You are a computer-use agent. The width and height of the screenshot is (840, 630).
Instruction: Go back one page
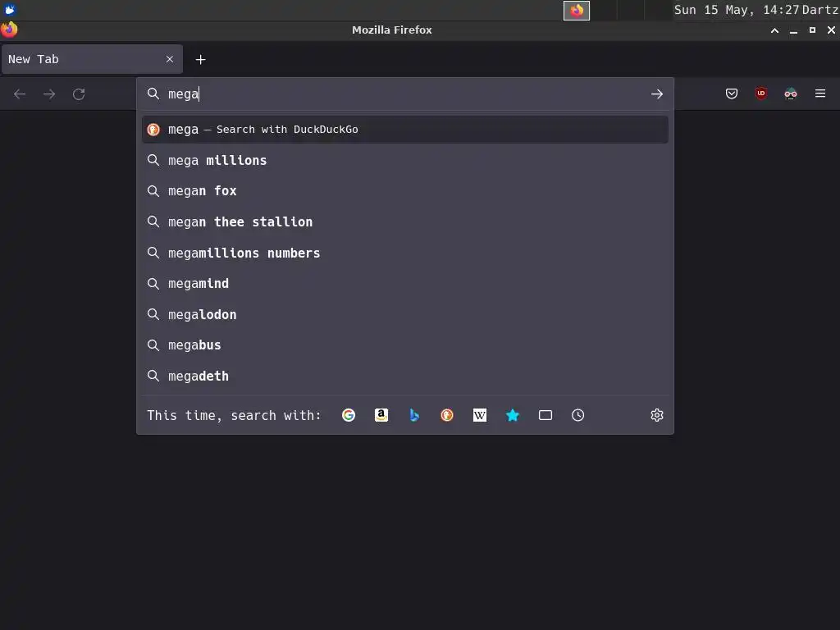coord(20,94)
